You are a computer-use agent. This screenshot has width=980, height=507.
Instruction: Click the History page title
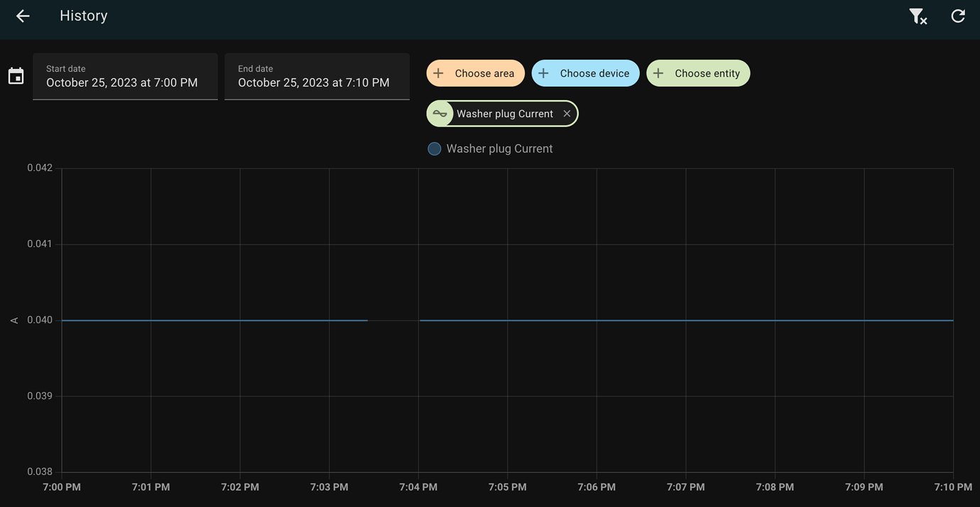coord(83,15)
